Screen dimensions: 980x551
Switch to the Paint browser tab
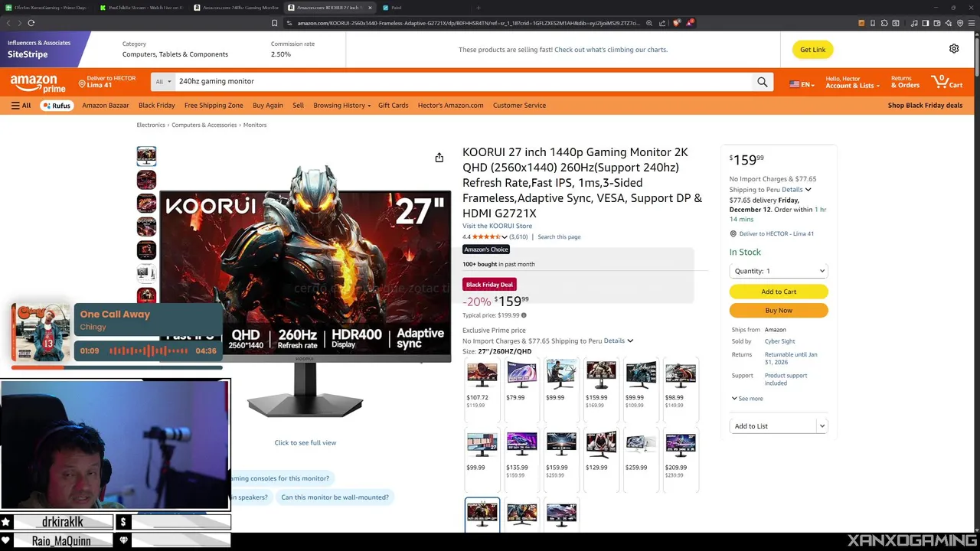coord(396,8)
